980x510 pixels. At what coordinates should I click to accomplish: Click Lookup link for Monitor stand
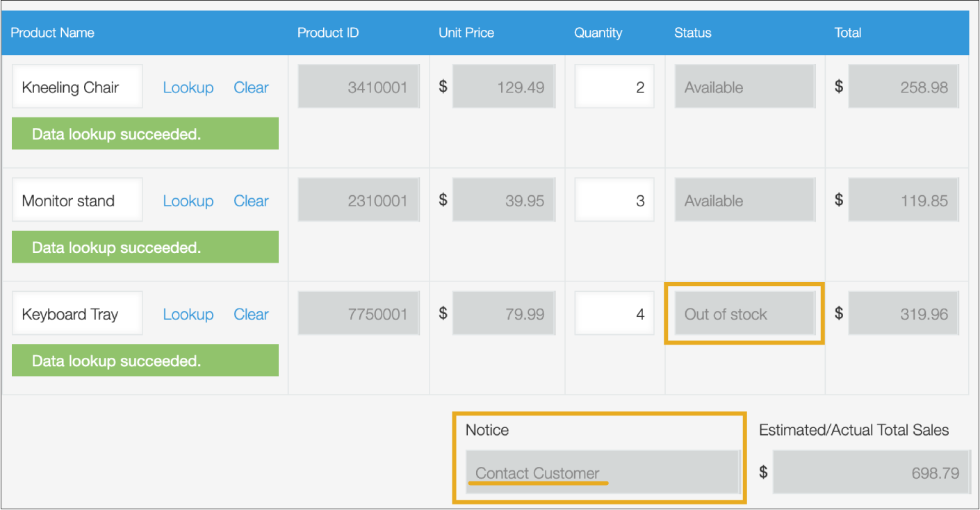tap(188, 201)
